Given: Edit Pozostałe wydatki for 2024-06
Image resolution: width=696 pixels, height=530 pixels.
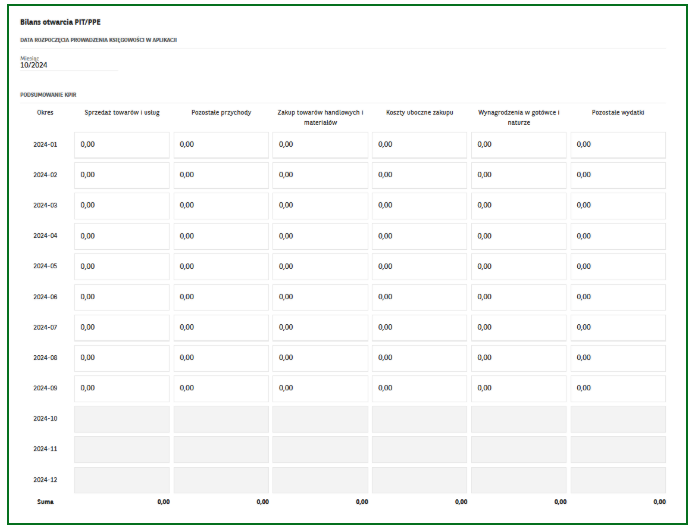Looking at the screenshot, I should [618, 297].
